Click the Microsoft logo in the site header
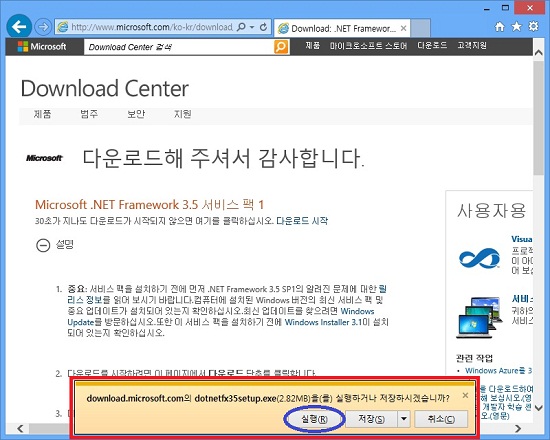This screenshot has width=550, height=440. point(42,46)
